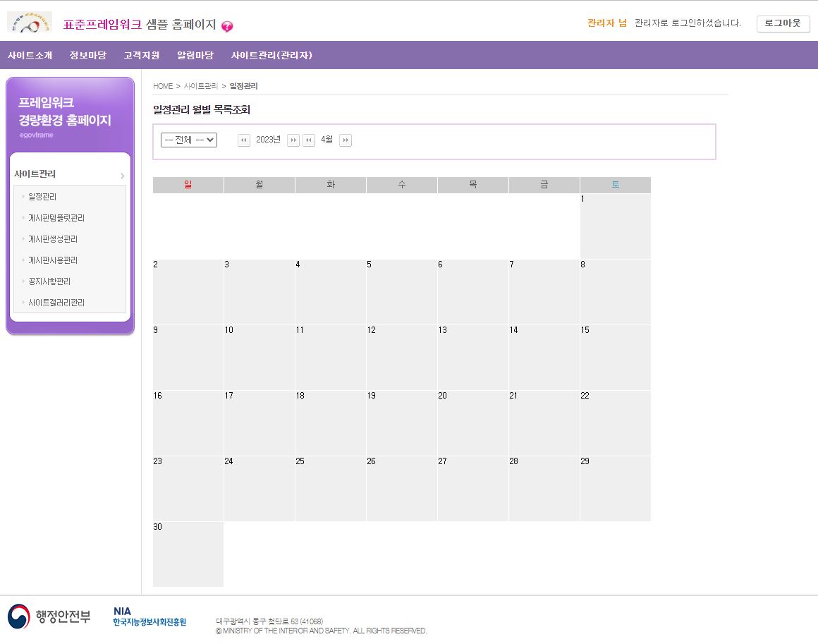This screenshot has width=818, height=644.
Task: Expand the 사이트관리 sidebar section arrow
Action: [x=122, y=176]
